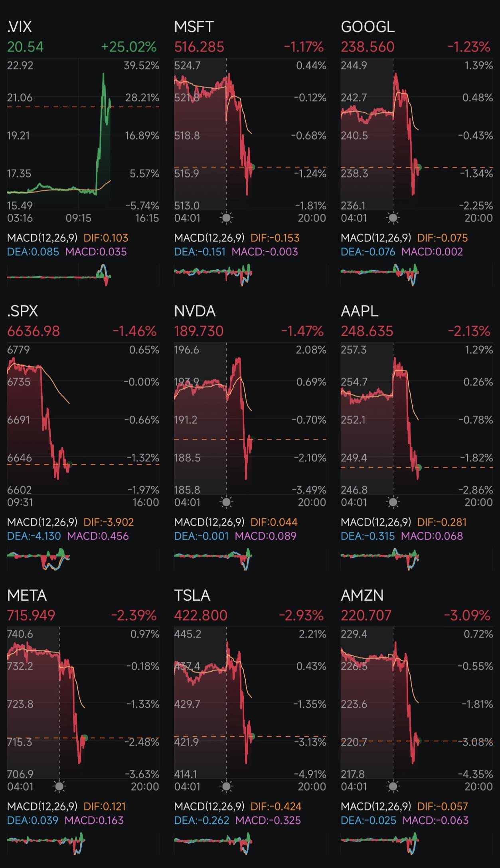Tap the AAPL -2.13% change figure
The height and width of the screenshot is (868, 500).
click(x=469, y=331)
